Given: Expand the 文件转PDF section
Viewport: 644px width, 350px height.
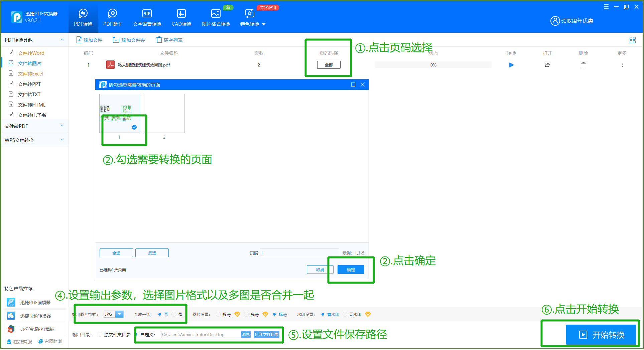Looking at the screenshot, I should (35, 126).
